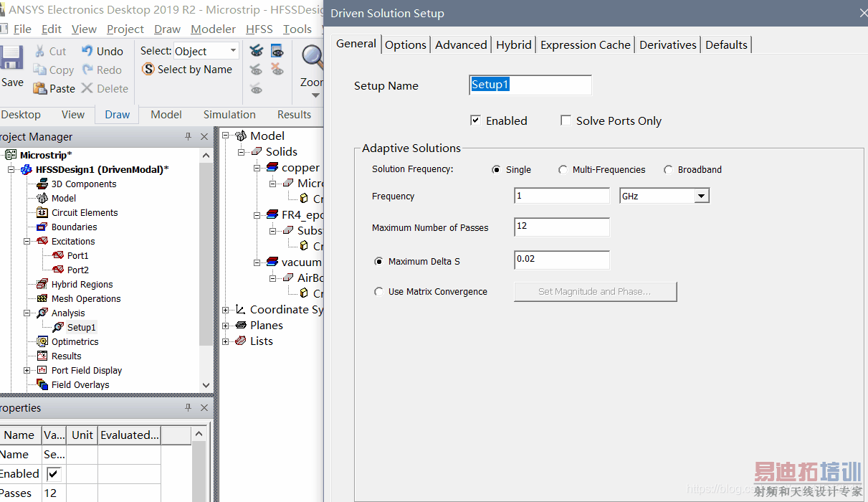
Task: Select Port1 excitation icon in tree
Action: pyautogui.click(x=58, y=255)
